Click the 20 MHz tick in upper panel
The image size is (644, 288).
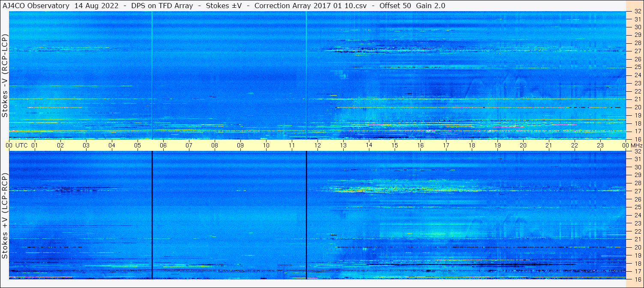637,107
